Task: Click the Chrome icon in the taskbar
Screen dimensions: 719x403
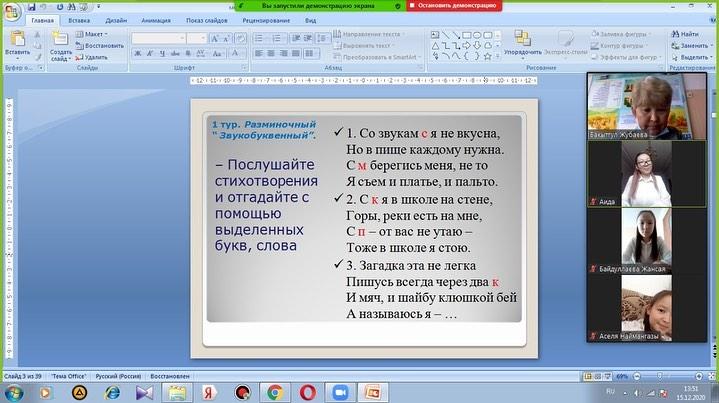Action: click(x=274, y=392)
